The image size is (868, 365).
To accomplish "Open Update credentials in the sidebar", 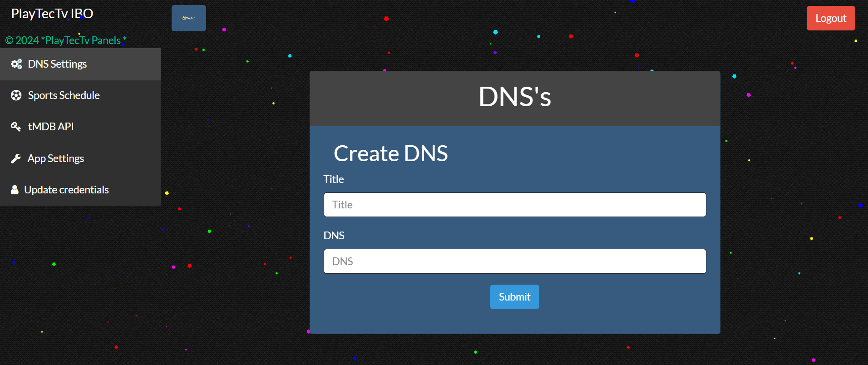I will (66, 190).
